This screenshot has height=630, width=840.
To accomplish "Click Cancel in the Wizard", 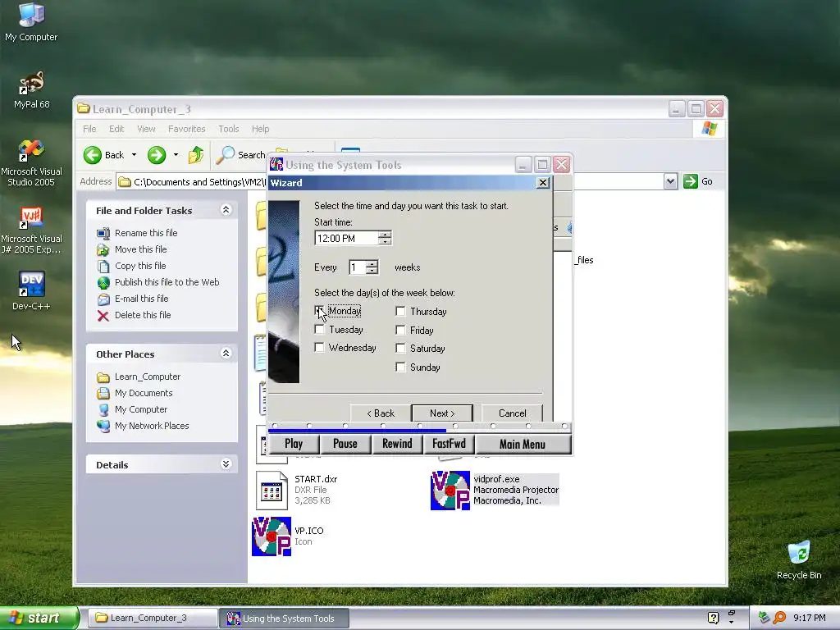I will pyautogui.click(x=512, y=413).
